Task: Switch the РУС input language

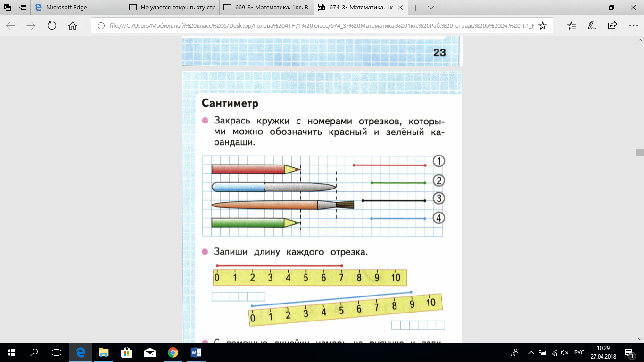Action: [x=579, y=353]
